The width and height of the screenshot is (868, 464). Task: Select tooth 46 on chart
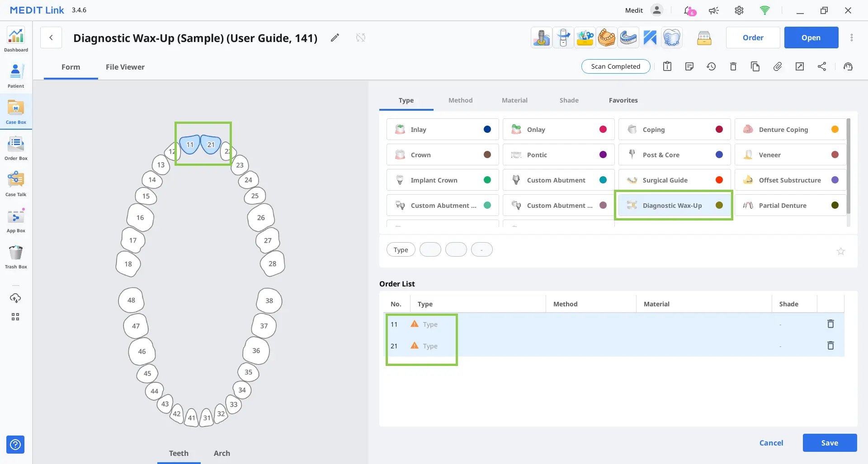pos(142,351)
